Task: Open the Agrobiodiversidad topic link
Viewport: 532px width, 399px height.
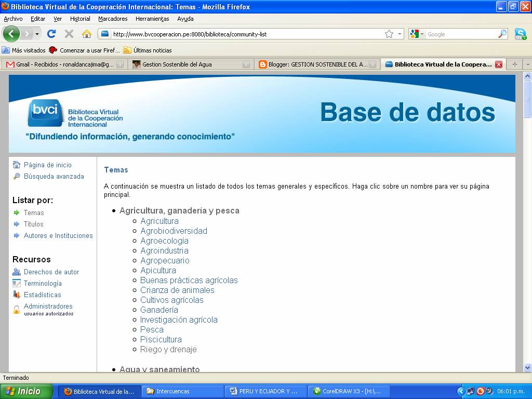Action: click(x=174, y=231)
